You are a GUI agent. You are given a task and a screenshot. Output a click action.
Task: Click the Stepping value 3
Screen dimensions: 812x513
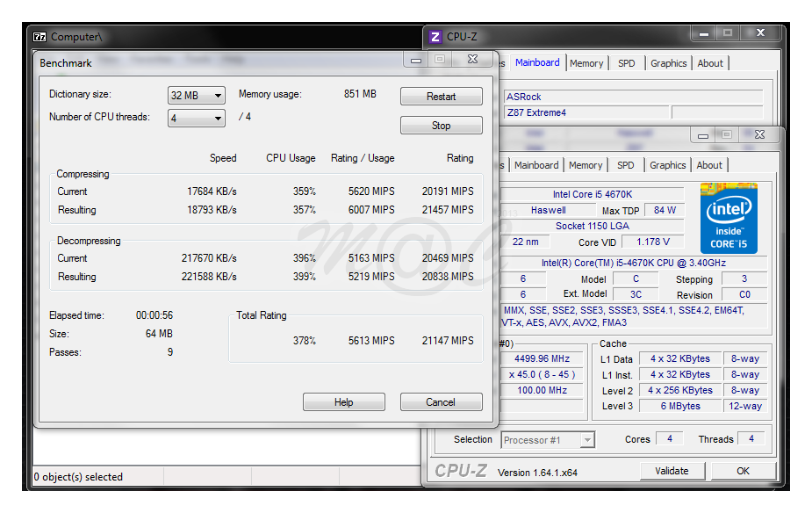click(744, 278)
